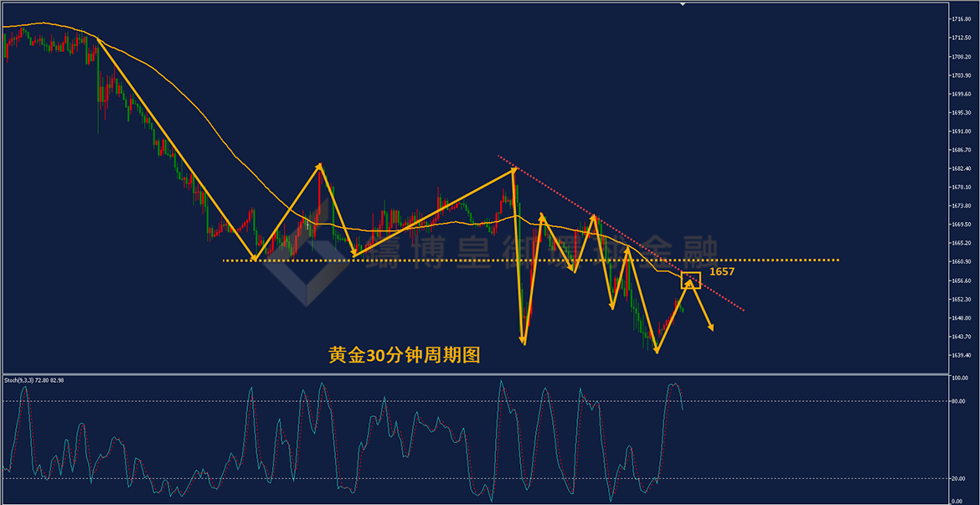This screenshot has height=505, width=980.
Task: Select the red dotted descending trendline
Action: (621, 233)
